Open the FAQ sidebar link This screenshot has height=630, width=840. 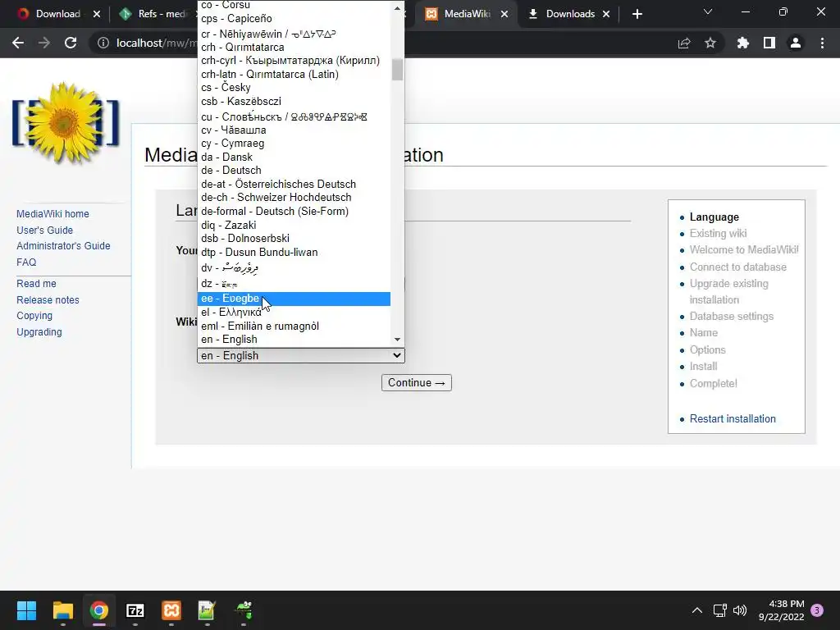coord(26,262)
